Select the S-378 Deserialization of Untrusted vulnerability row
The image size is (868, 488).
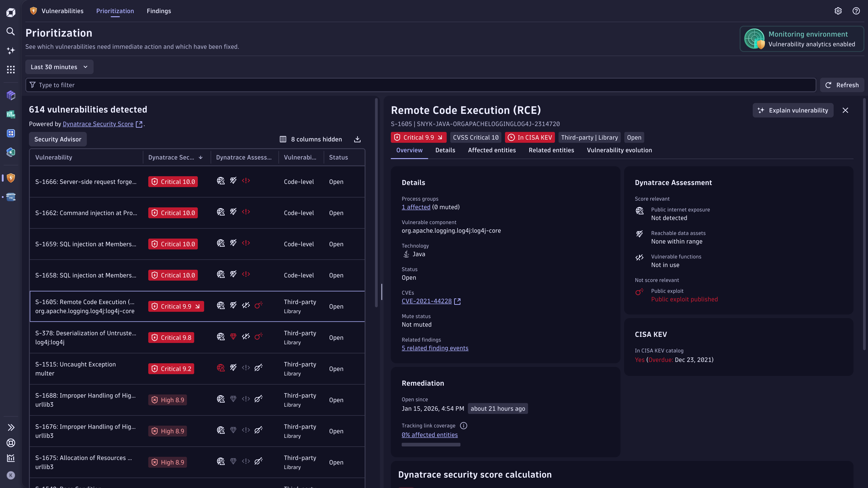coord(86,338)
